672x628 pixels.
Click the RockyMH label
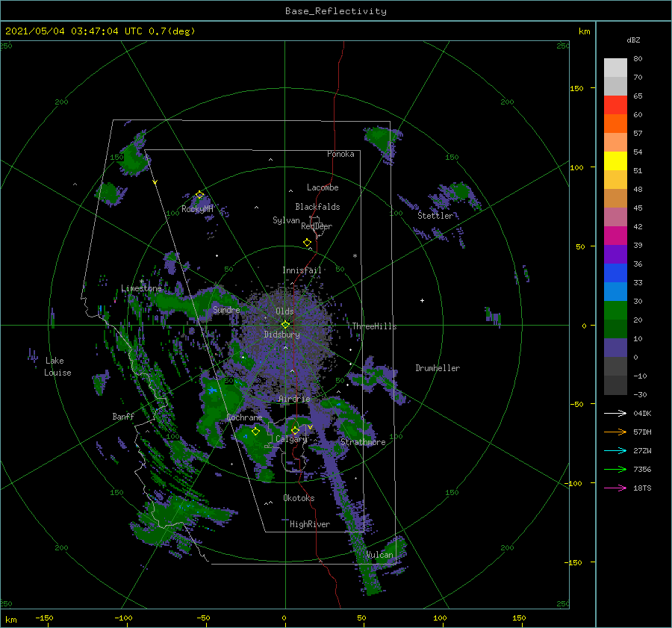point(197,209)
